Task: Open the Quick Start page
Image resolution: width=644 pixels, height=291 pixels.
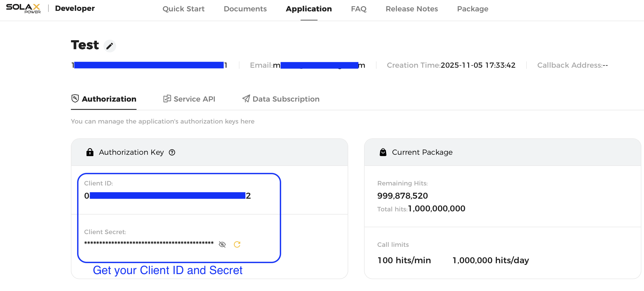Action: (183, 9)
